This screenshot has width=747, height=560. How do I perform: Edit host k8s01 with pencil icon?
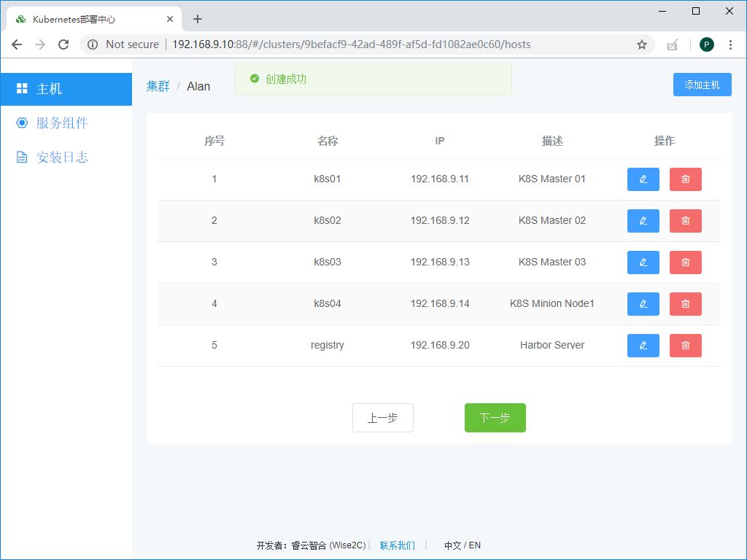[x=643, y=179]
